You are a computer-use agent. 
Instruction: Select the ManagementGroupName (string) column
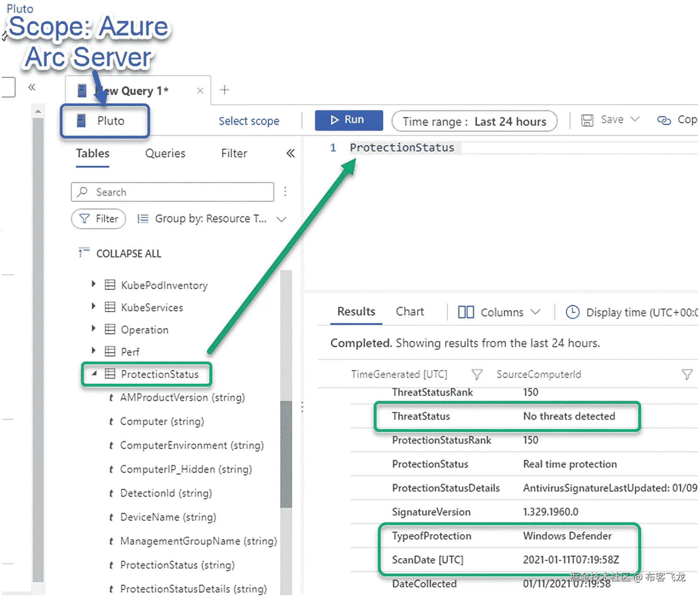click(198, 541)
